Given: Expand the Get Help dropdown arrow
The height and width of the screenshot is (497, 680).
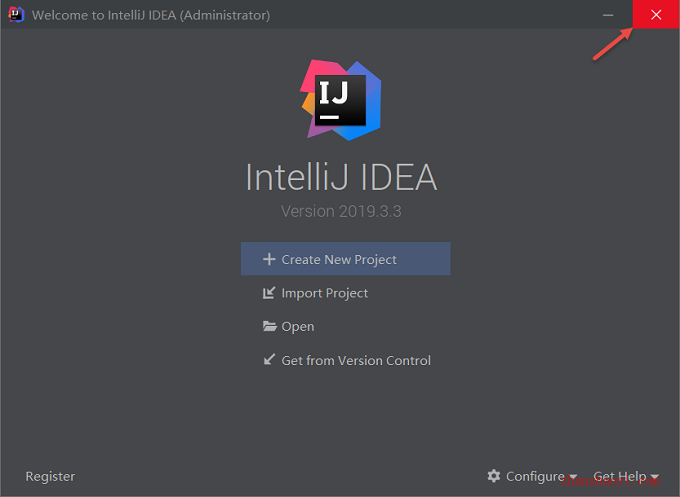Looking at the screenshot, I should (654, 477).
